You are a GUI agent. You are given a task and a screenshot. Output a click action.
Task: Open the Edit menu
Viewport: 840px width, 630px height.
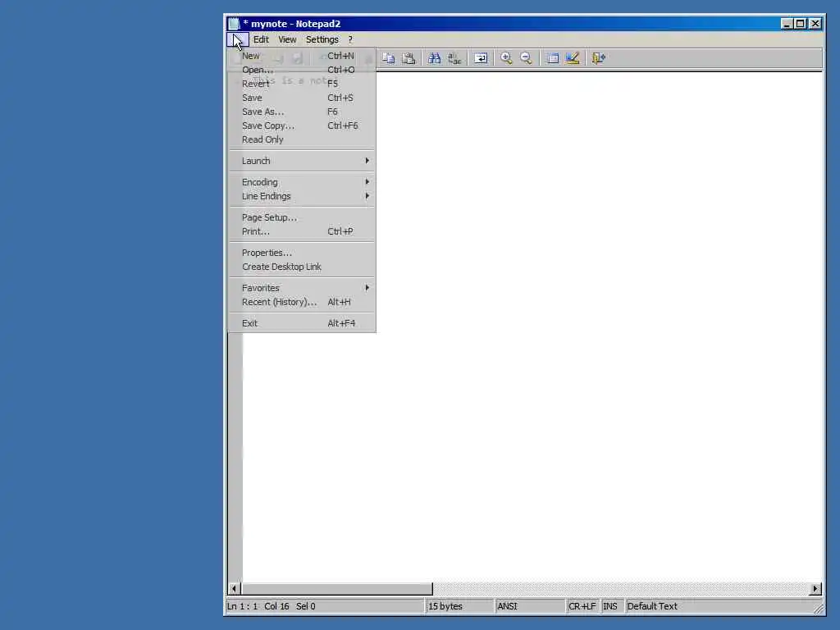261,39
